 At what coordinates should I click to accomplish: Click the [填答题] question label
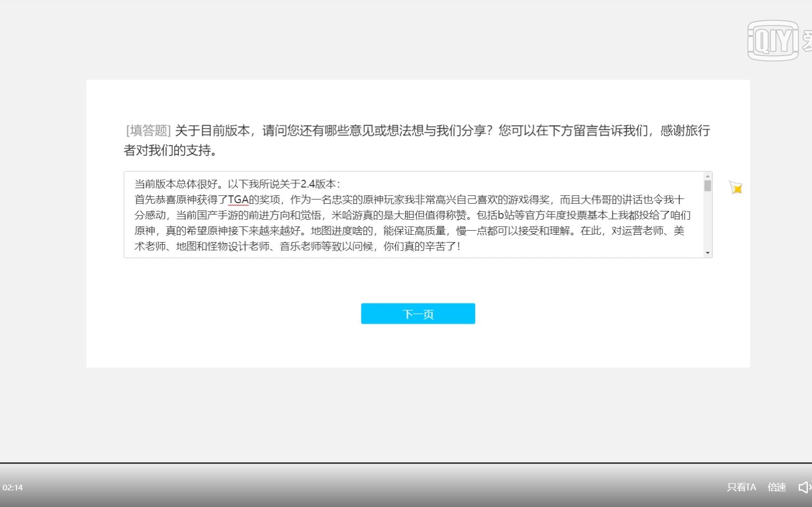point(149,130)
